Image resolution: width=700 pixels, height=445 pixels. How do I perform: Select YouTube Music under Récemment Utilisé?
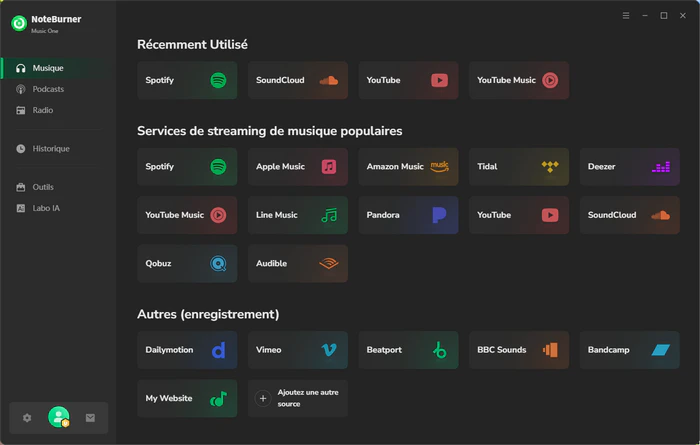[x=519, y=80]
